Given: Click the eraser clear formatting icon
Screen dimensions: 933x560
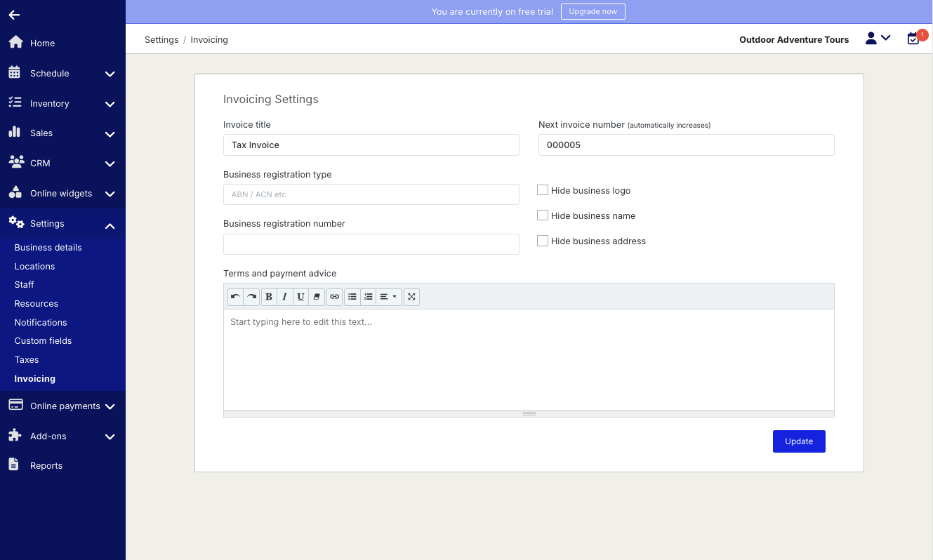Looking at the screenshot, I should coord(316,297).
